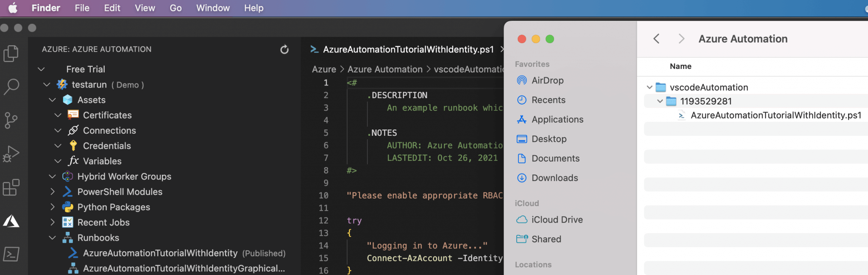Image resolution: width=868 pixels, height=275 pixels.
Task: Open the terminal-style icon in activity bar
Action: [x=11, y=254]
